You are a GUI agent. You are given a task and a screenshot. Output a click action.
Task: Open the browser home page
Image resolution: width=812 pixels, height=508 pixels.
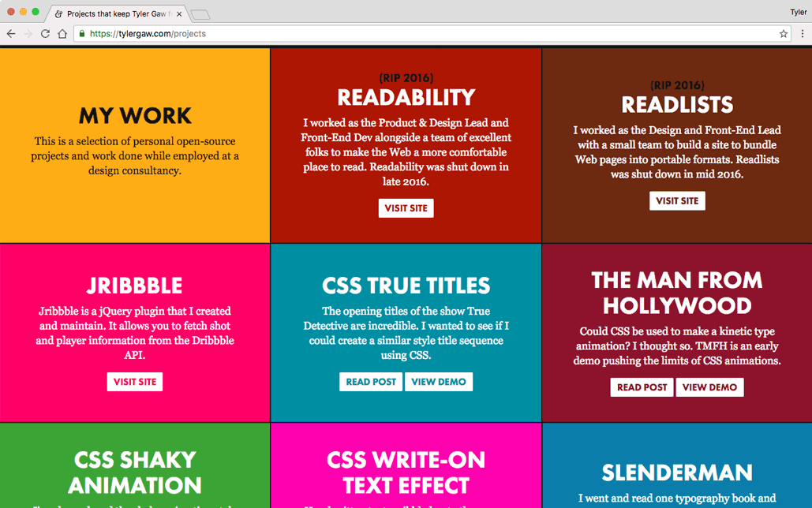64,33
